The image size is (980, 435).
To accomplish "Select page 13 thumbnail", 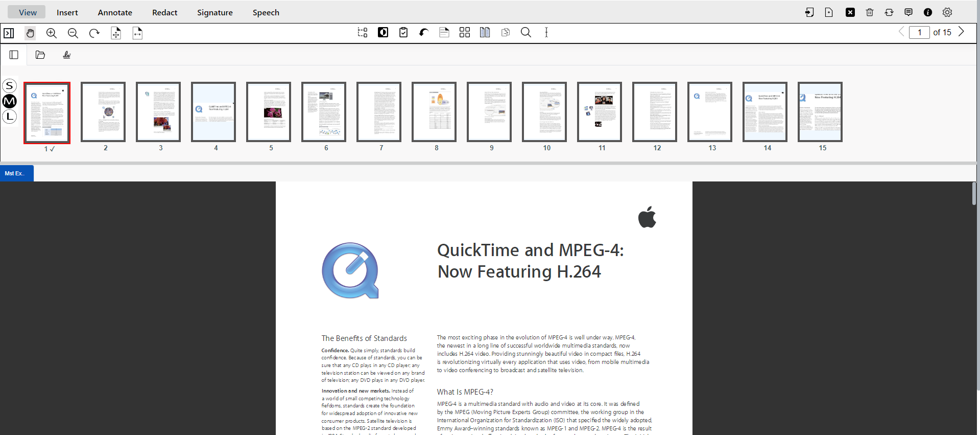I will tap(710, 112).
